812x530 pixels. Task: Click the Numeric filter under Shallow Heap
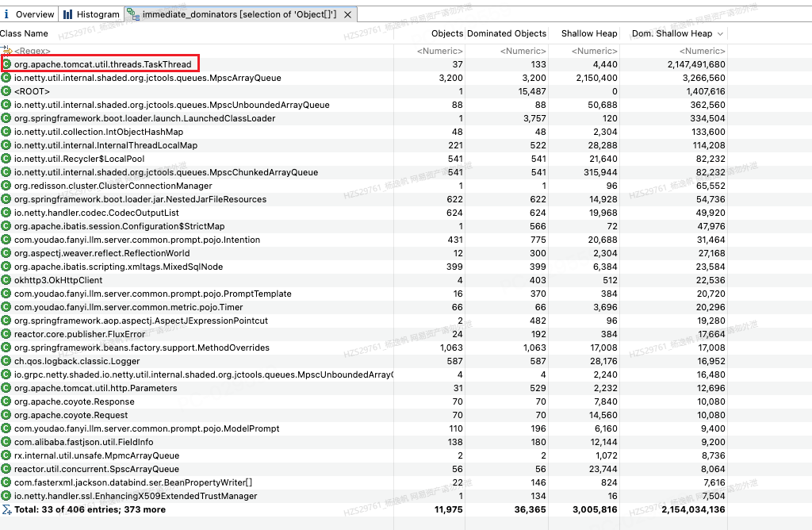coord(595,51)
